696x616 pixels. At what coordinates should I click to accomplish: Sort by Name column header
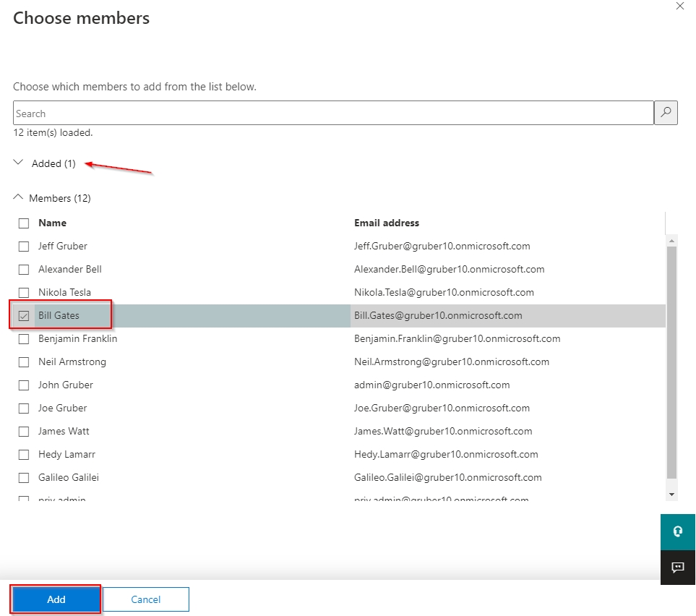click(x=52, y=223)
